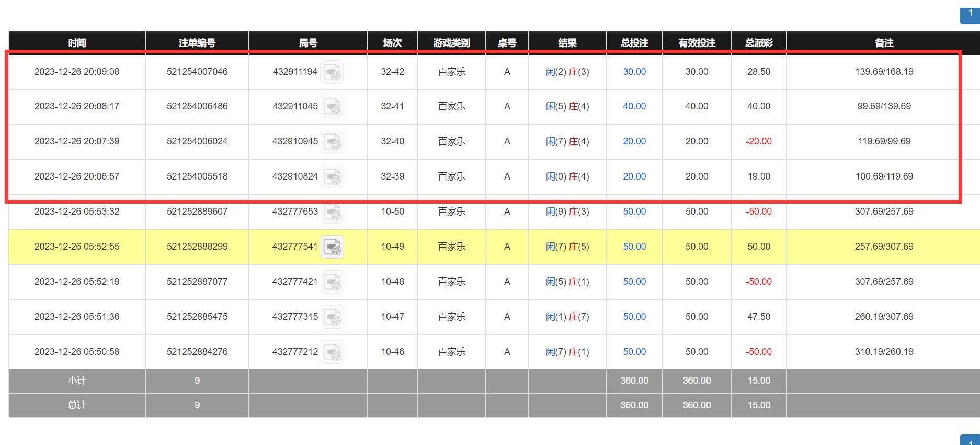
Task: Select order number 521252889607 cell
Action: tap(197, 212)
